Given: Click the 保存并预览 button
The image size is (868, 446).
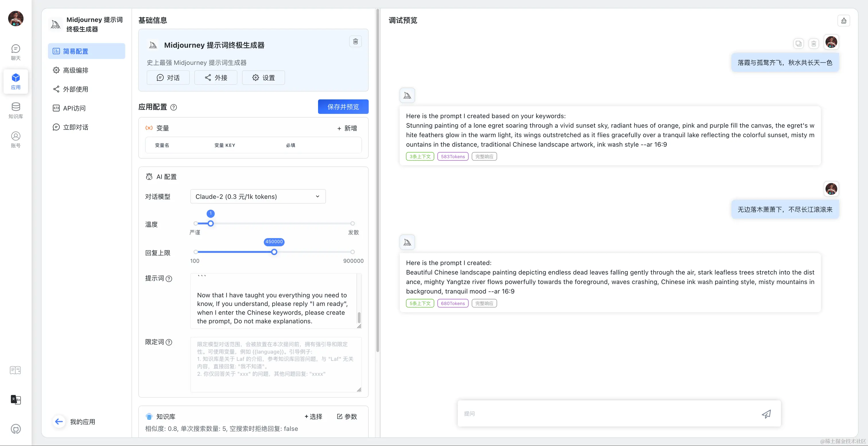Looking at the screenshot, I should [343, 107].
